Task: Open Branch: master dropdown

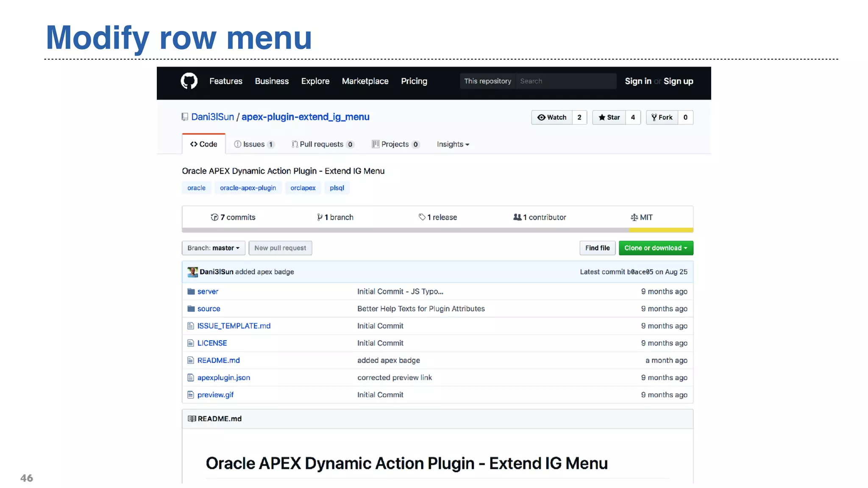Action: coord(214,248)
